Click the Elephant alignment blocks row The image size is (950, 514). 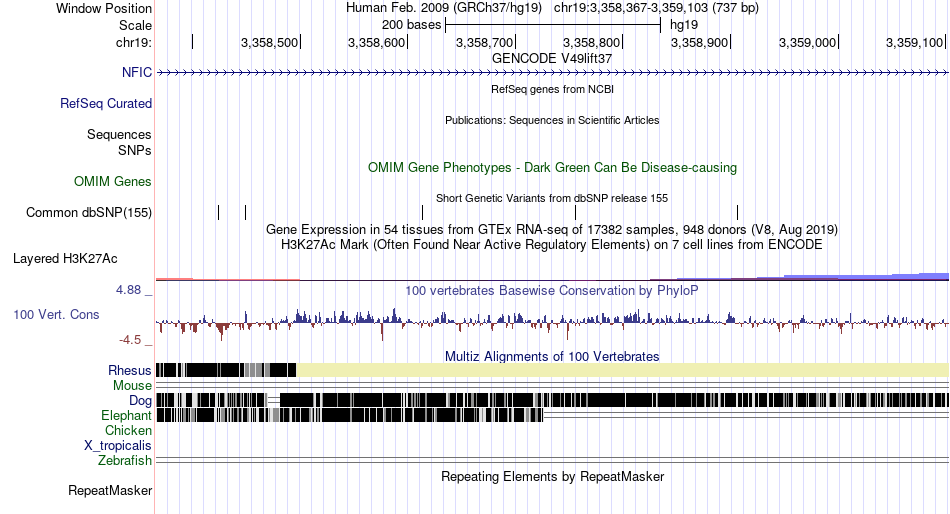pos(350,415)
